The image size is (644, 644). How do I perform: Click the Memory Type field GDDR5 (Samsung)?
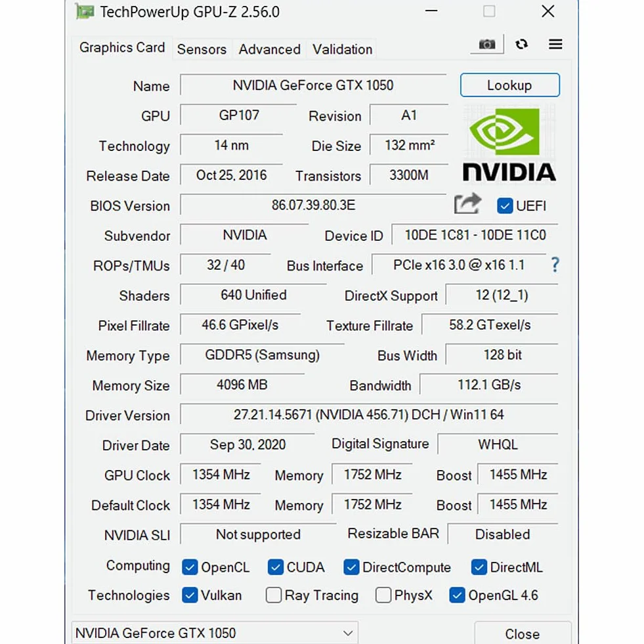click(262, 355)
